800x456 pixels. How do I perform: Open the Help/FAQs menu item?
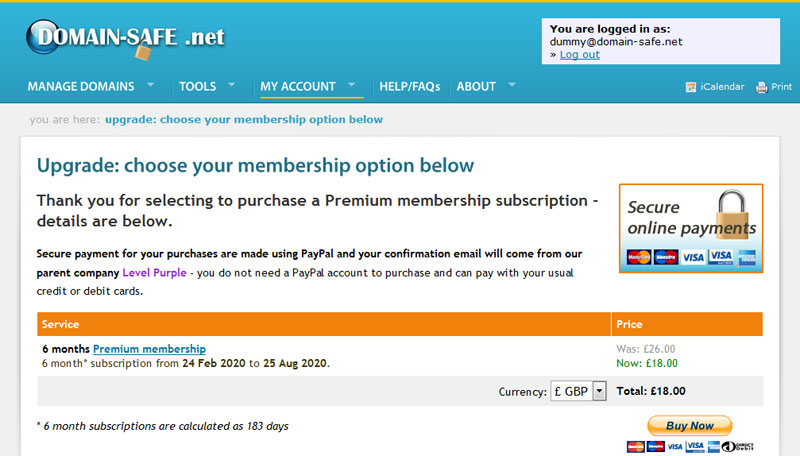[410, 87]
